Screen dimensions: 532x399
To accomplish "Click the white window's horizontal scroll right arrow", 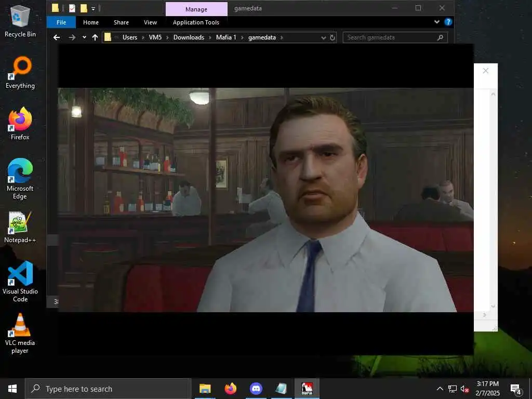I will pos(484,315).
